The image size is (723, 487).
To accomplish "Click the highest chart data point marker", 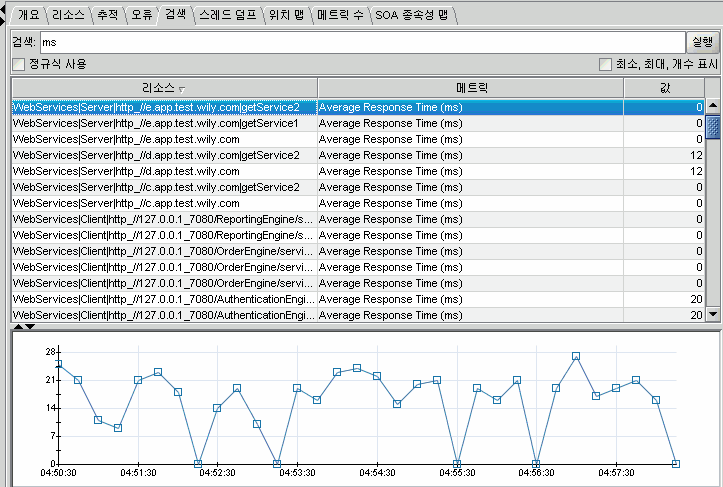I will tap(576, 356).
